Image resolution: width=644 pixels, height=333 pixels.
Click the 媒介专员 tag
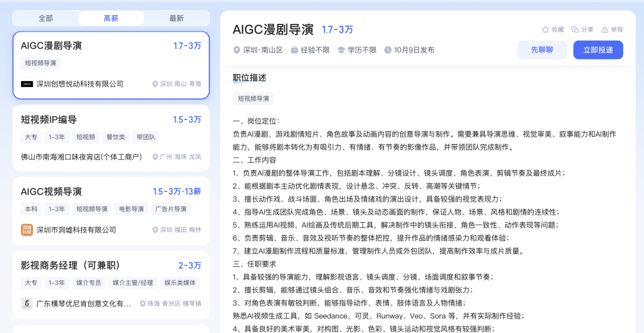[88, 283]
